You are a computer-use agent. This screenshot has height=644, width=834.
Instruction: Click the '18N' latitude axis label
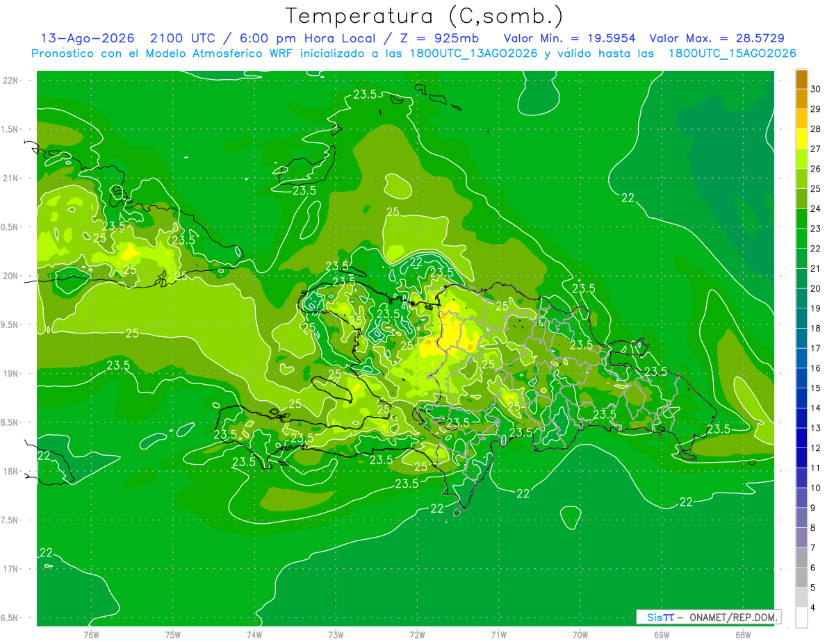[x=11, y=471]
